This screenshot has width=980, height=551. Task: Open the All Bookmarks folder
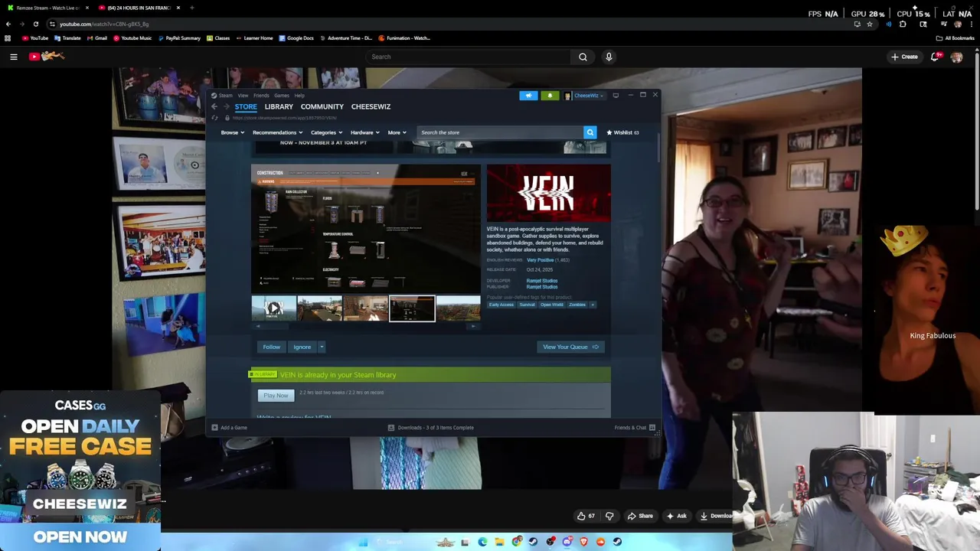coord(955,38)
